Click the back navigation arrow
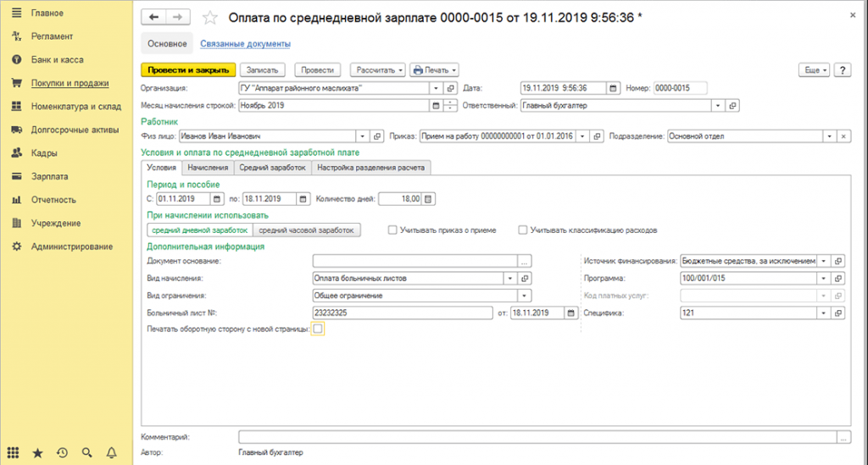868x465 pixels. 153,17
